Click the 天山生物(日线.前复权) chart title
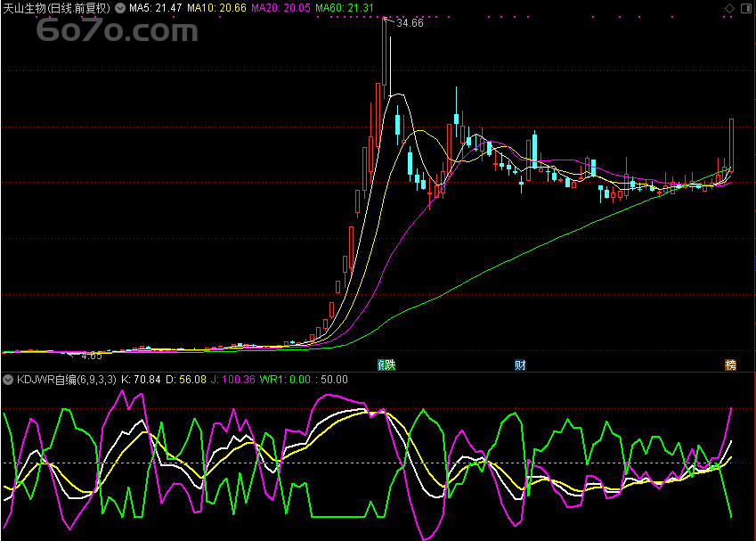Image resolution: width=756 pixels, height=541 pixels. 57,8
